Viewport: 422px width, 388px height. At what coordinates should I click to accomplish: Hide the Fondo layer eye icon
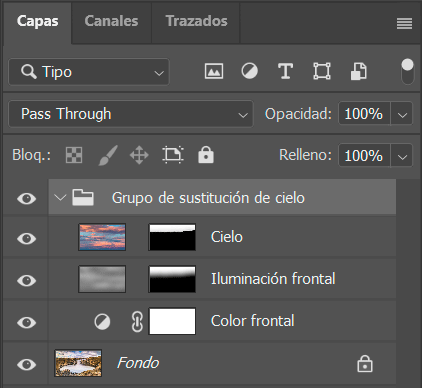pos(27,364)
